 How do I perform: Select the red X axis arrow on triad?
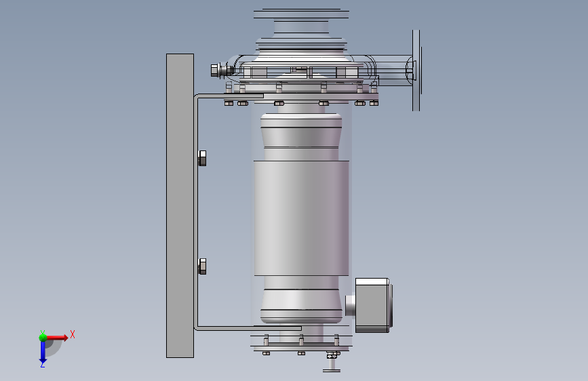click(57, 338)
